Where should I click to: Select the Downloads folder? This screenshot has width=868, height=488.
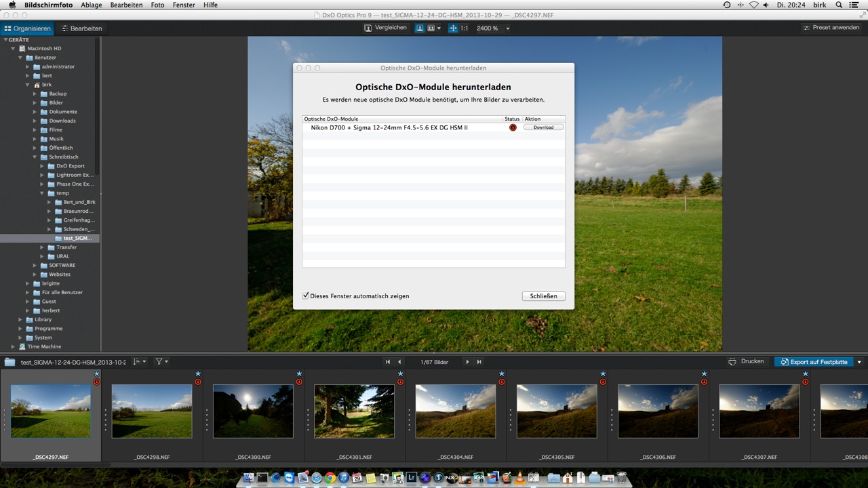[62, 121]
